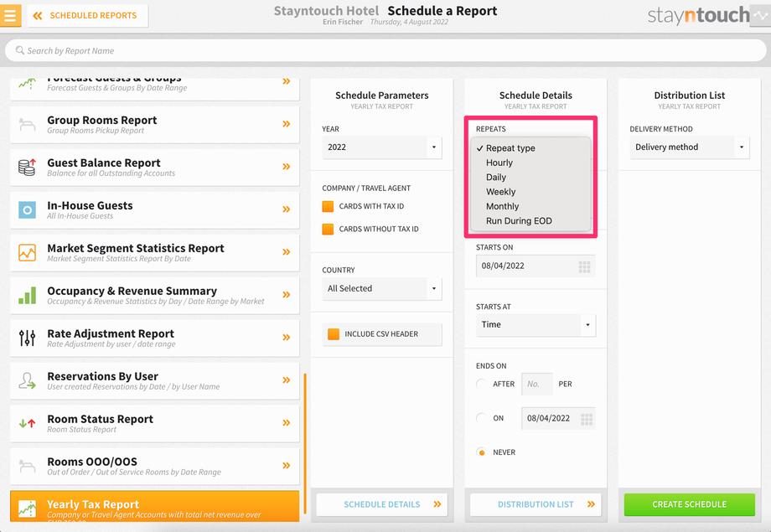Click the Yearly Tax Report chart icon
This screenshot has width=771, height=532.
pyautogui.click(x=27, y=509)
